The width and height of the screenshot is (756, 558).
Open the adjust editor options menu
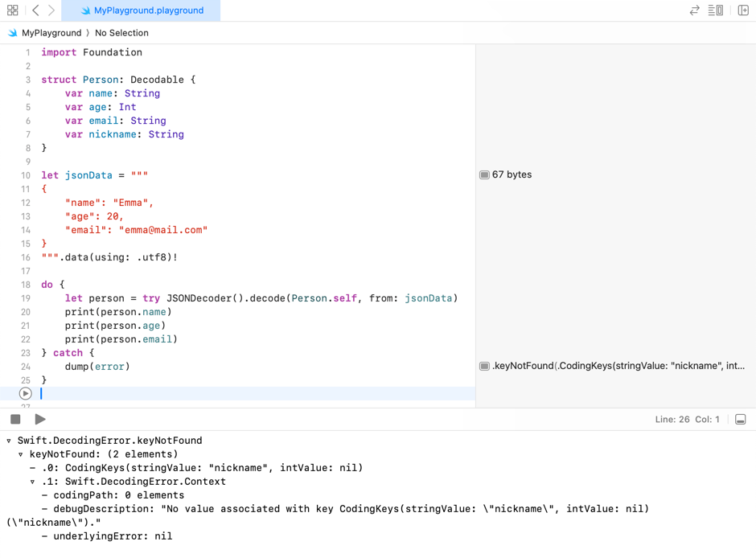715,10
